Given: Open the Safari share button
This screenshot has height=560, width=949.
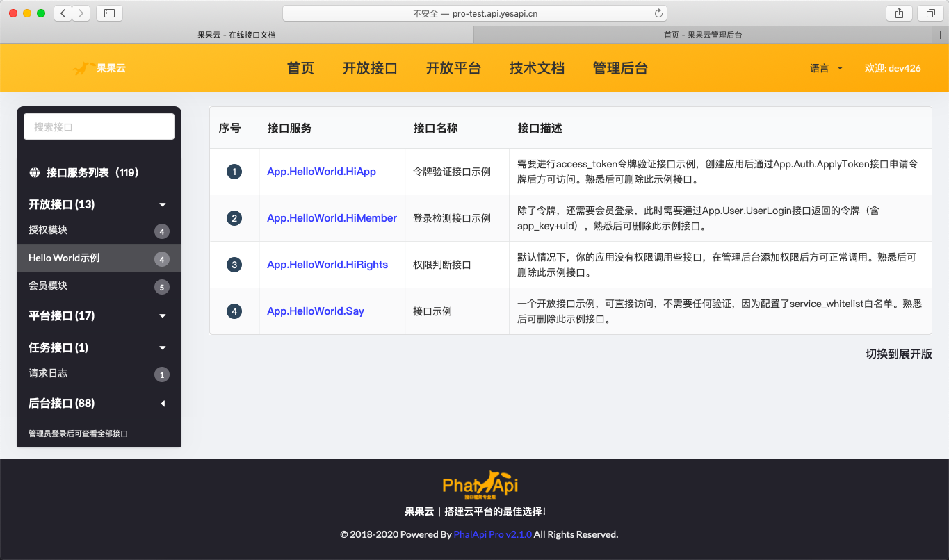Looking at the screenshot, I should click(x=899, y=13).
